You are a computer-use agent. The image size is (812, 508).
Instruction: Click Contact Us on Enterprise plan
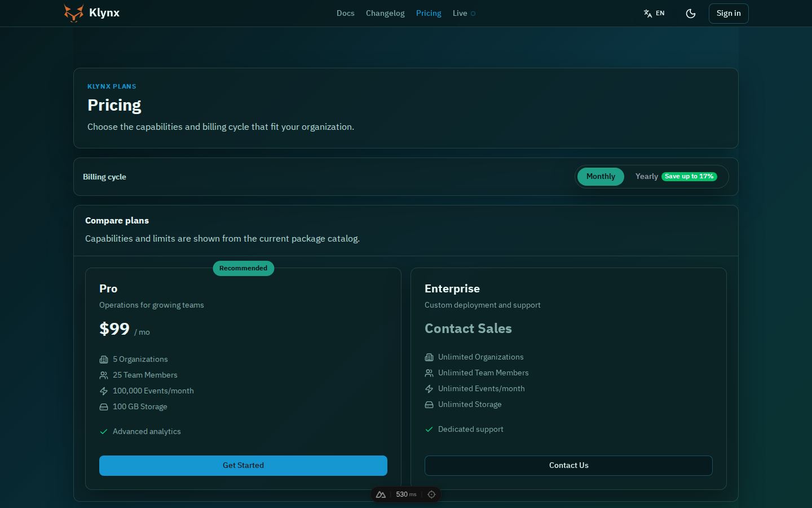568,466
